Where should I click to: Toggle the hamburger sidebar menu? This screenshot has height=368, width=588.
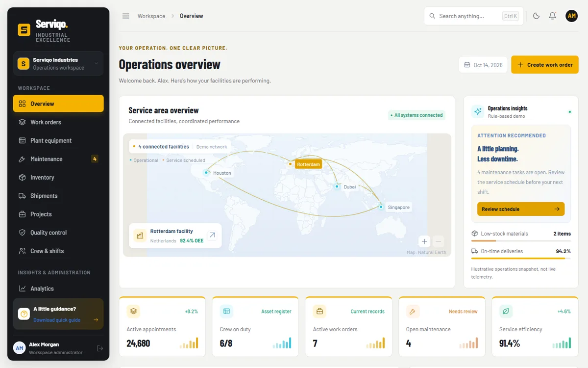[126, 16]
